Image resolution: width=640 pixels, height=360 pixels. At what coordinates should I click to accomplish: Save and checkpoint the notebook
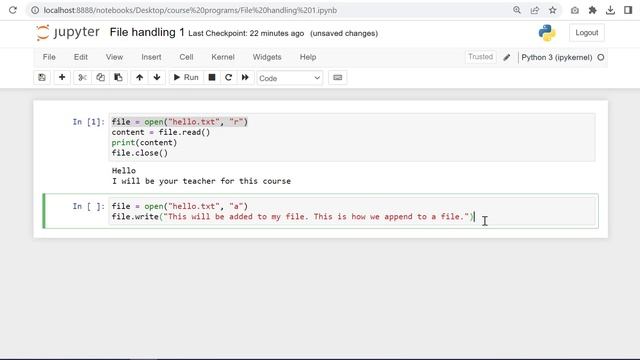[x=42, y=78]
